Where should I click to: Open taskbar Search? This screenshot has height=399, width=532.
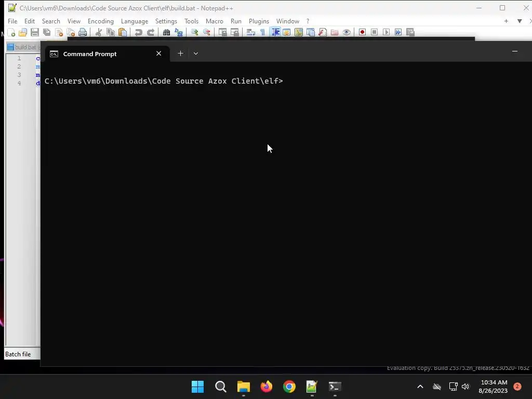(x=220, y=387)
